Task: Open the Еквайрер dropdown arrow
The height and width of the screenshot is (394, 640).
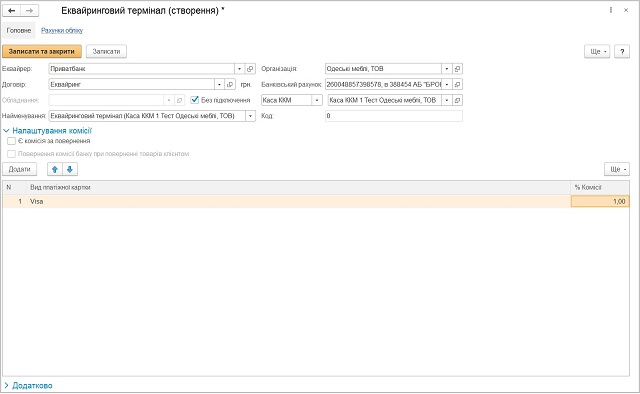Action: click(x=240, y=69)
